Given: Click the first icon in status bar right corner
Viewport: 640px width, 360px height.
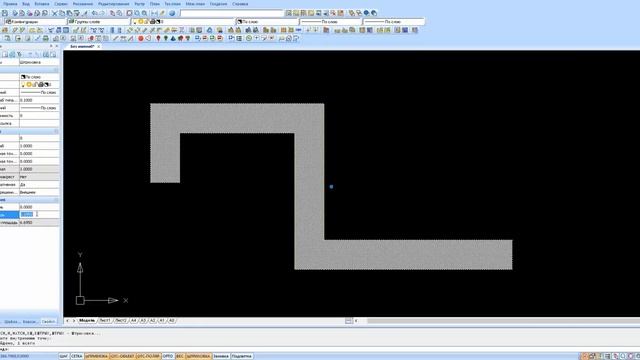Looking at the screenshot, I should tap(584, 356).
